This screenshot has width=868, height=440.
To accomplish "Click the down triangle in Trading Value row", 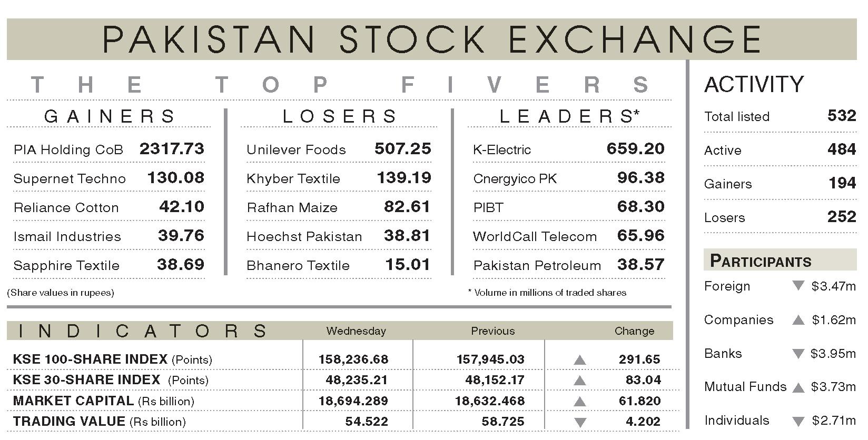I will [x=580, y=422].
